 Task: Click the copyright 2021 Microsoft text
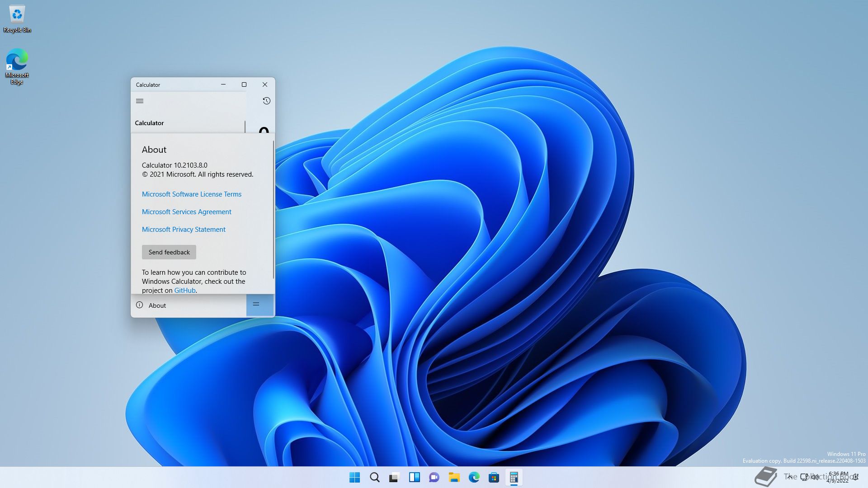click(198, 174)
